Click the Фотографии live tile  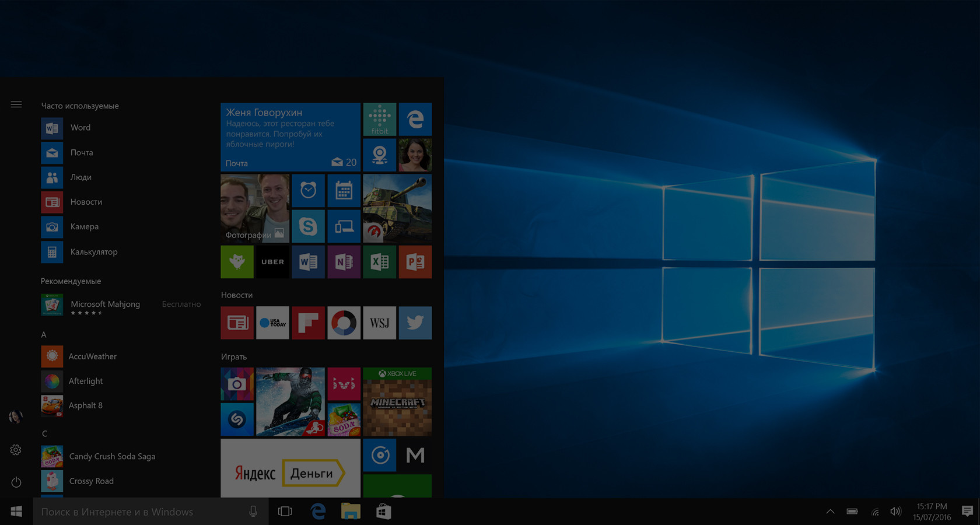tap(255, 209)
